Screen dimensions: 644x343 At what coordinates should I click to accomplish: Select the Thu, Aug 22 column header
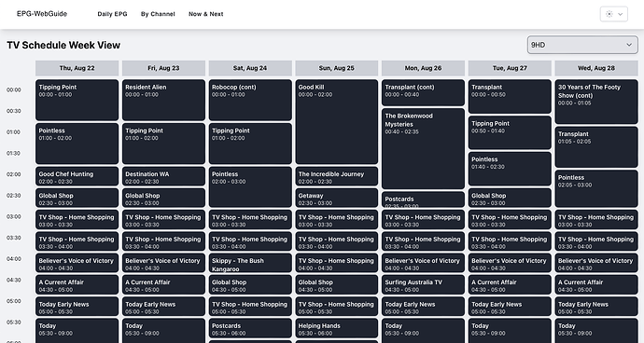click(x=77, y=68)
